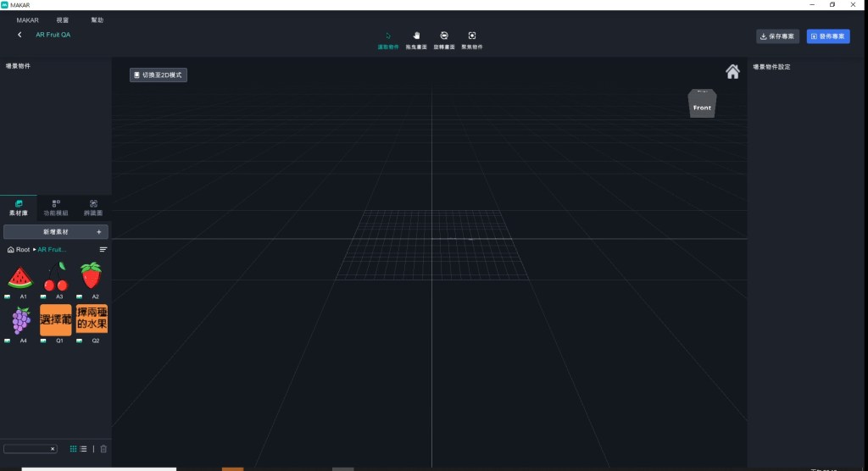Toggle to 2D mode (切換至2D模式)
Viewport: 868px width, 471px height.
[x=158, y=75]
